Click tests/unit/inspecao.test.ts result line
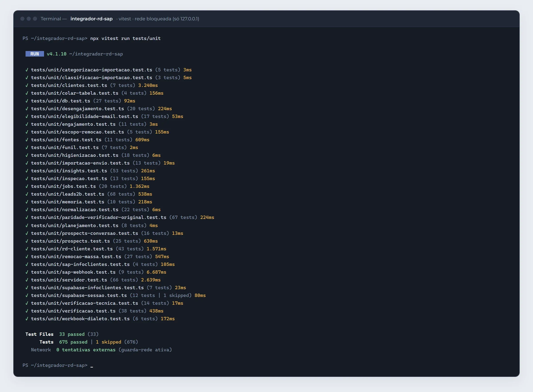The width and height of the screenshot is (533, 392). pyautogui.click(x=90, y=178)
